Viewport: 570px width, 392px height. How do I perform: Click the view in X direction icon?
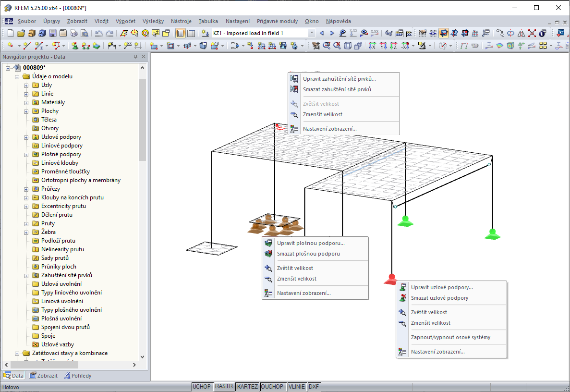tap(373, 46)
